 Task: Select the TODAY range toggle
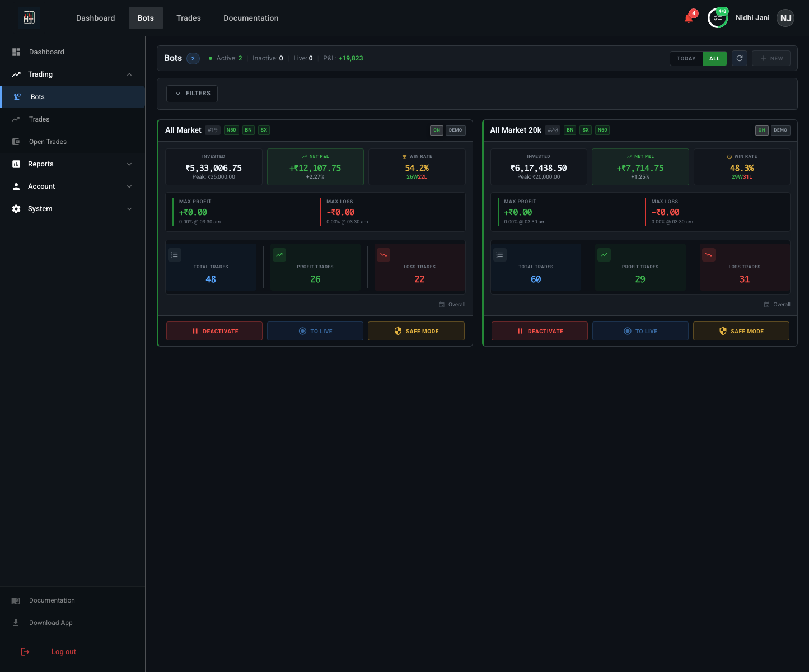(x=686, y=58)
